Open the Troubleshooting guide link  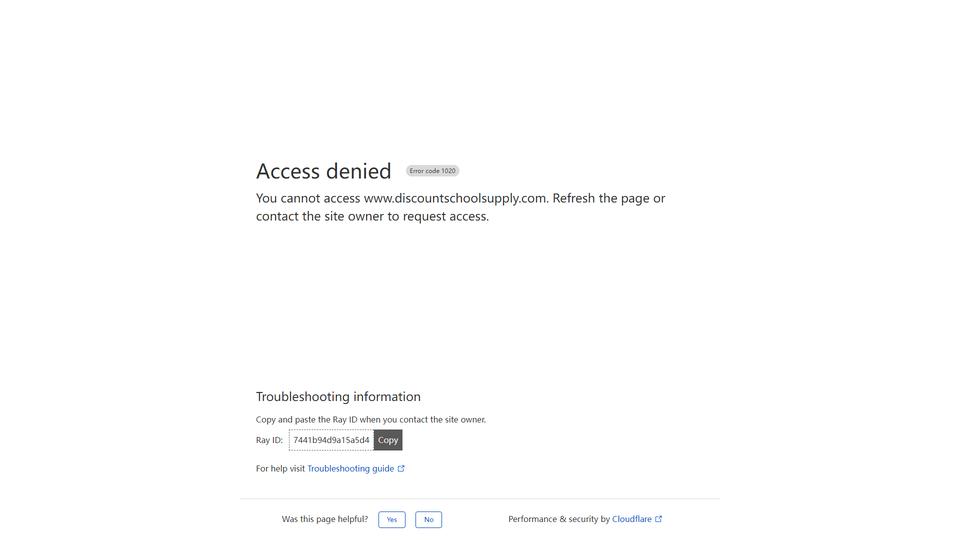[351, 469]
